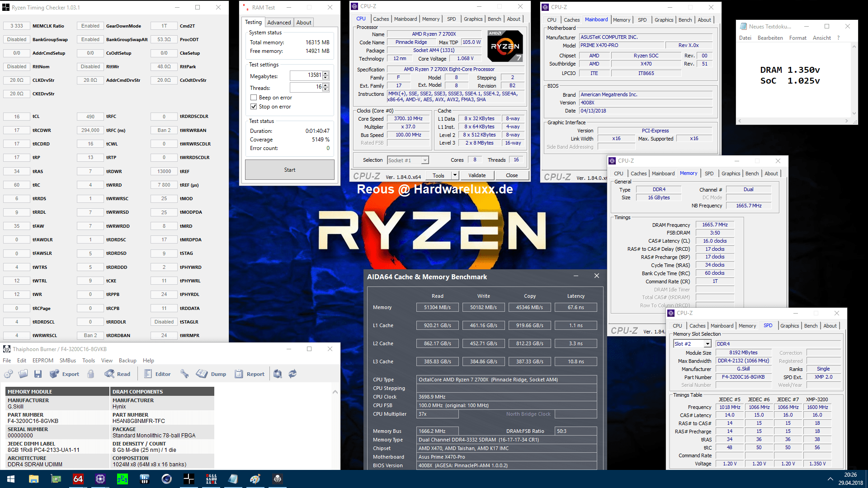
Task: Open the File menu in Thaiphoon Burner
Action: click(x=7, y=361)
